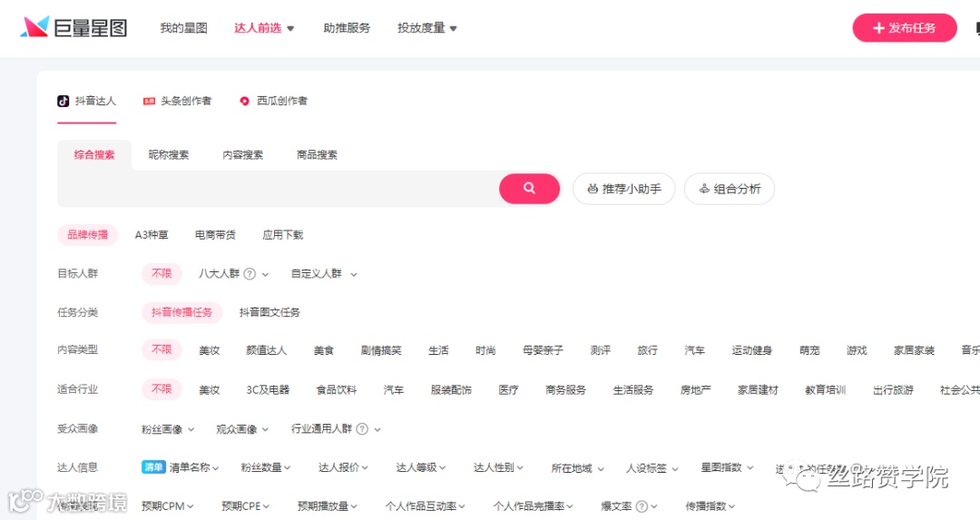Screen dimensions: 980x520
Task: Open the 达人等级 filter dropdown
Action: [421, 467]
